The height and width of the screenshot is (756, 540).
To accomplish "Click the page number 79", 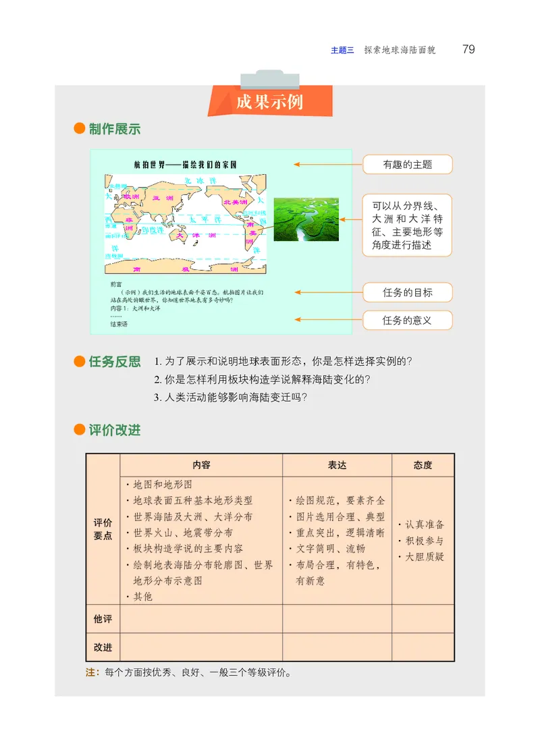I will pyautogui.click(x=469, y=49).
